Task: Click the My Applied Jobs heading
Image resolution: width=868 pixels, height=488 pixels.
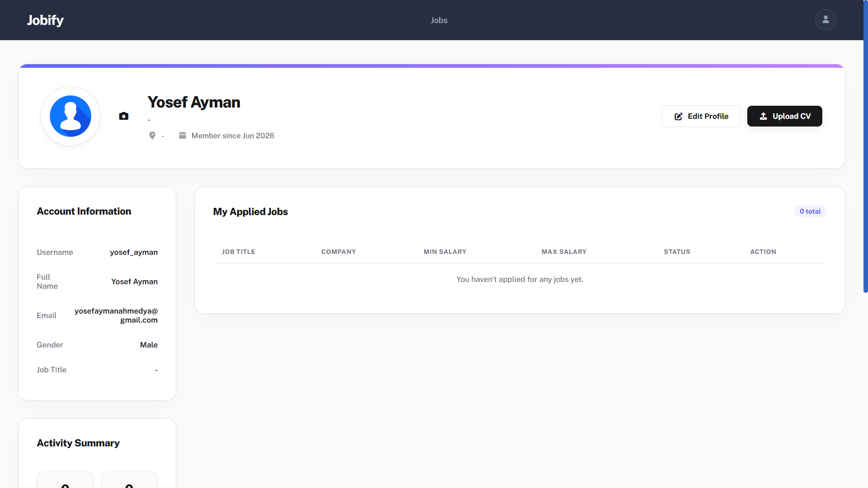Action: tap(250, 211)
